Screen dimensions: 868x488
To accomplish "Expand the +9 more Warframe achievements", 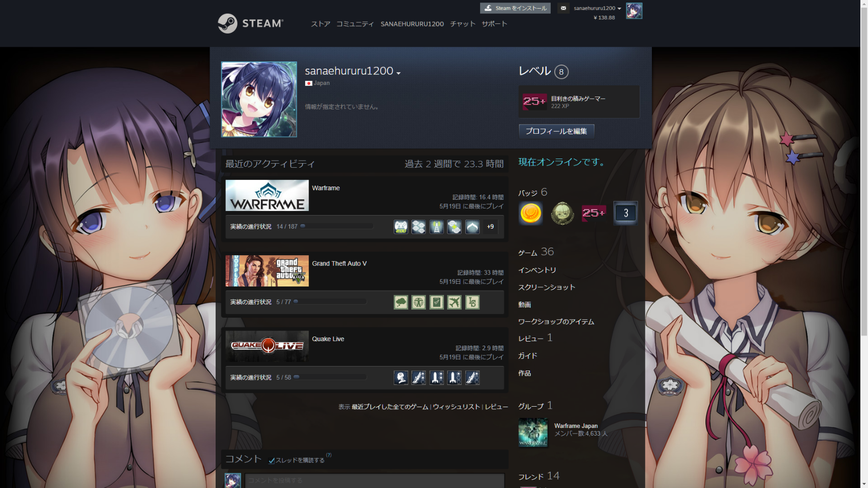I will (490, 227).
